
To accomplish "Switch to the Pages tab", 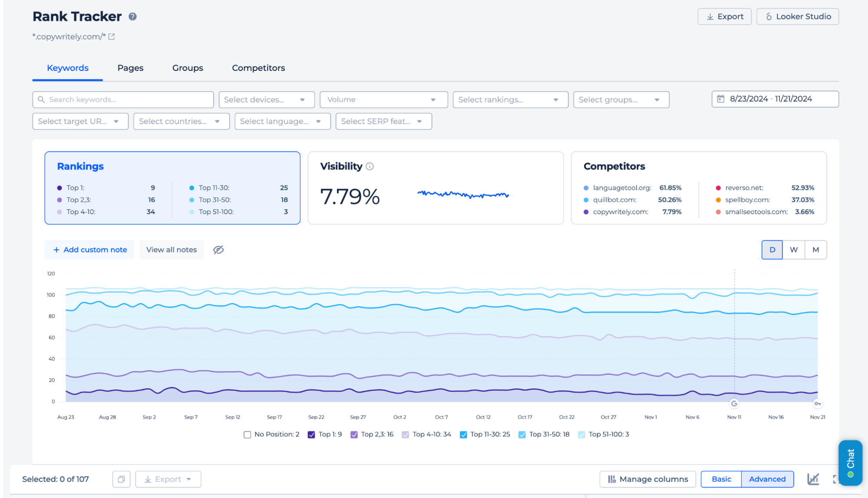I will [x=130, y=68].
